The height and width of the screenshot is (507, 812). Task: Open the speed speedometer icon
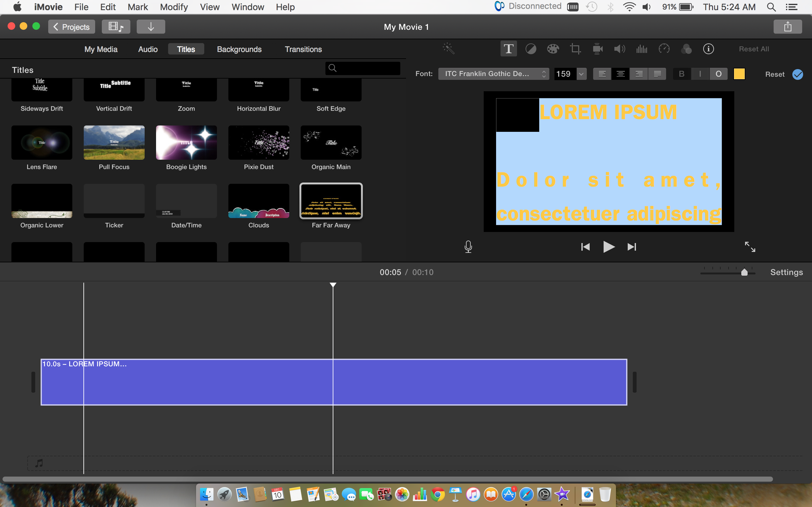664,49
